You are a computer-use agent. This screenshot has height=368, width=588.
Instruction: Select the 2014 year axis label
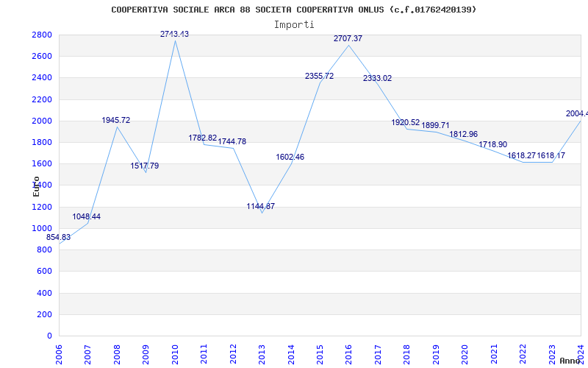tap(291, 355)
